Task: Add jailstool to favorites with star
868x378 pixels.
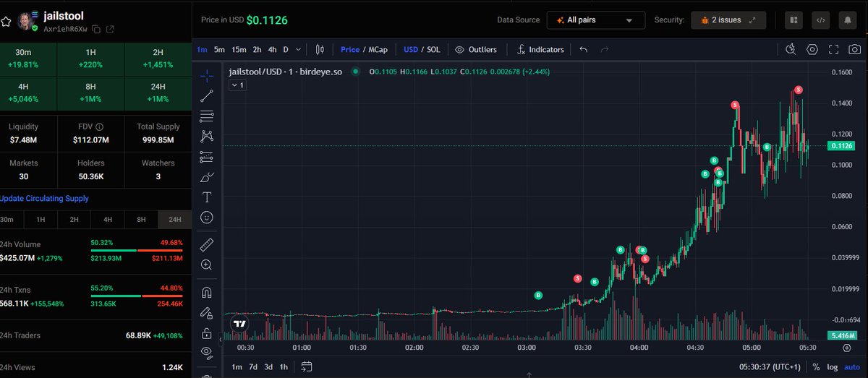Action: pos(6,21)
